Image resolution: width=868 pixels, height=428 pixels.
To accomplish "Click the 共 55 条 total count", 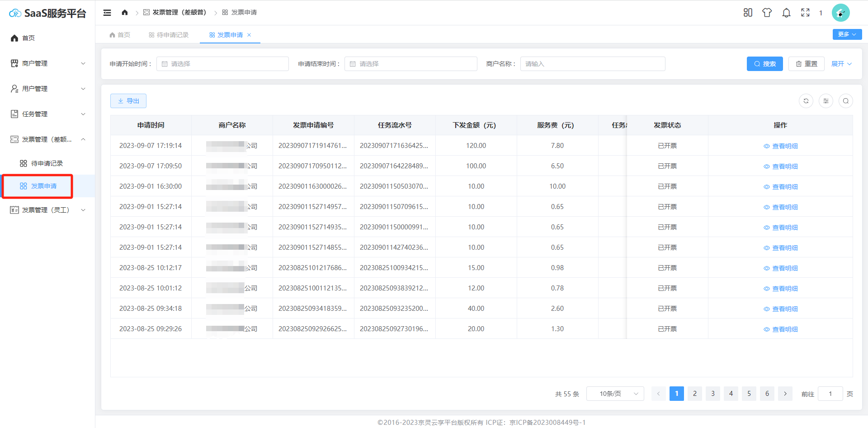I will tap(567, 394).
